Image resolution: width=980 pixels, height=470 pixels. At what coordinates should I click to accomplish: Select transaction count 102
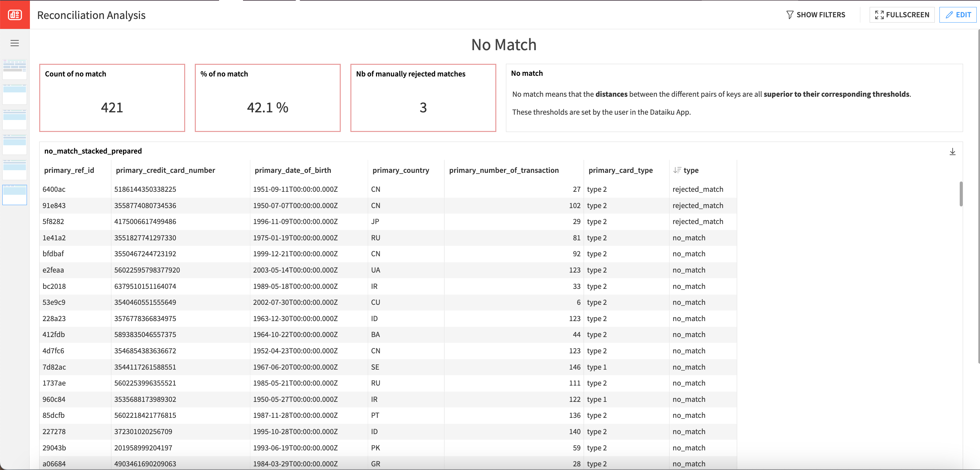pos(574,205)
